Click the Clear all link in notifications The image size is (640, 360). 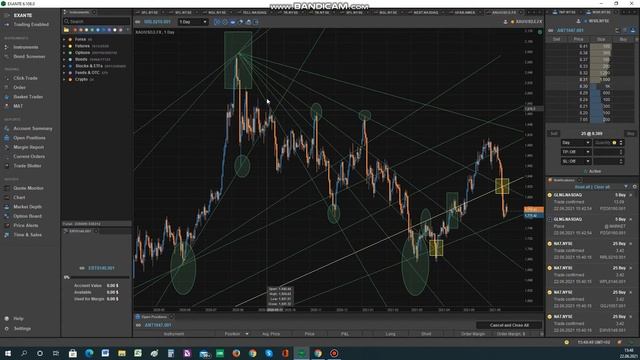pyautogui.click(x=602, y=187)
